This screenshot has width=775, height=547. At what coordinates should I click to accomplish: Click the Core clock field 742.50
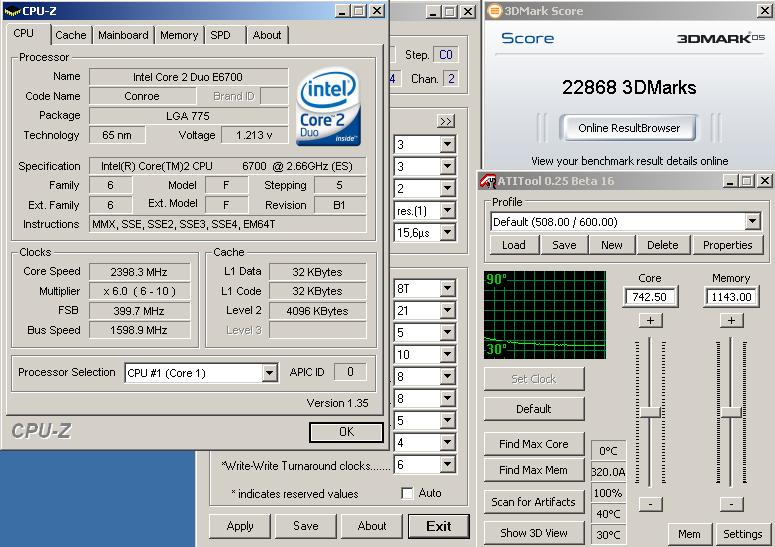coord(649,297)
